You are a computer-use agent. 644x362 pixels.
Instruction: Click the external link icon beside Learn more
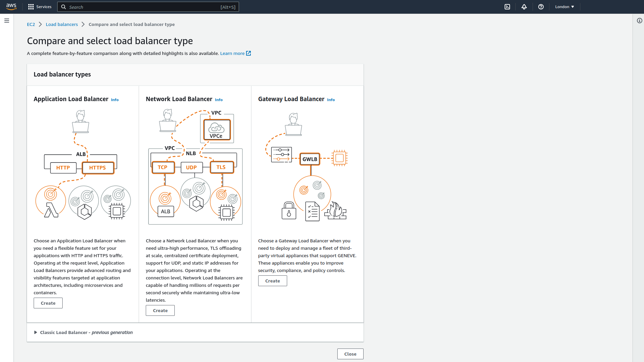coord(248,53)
